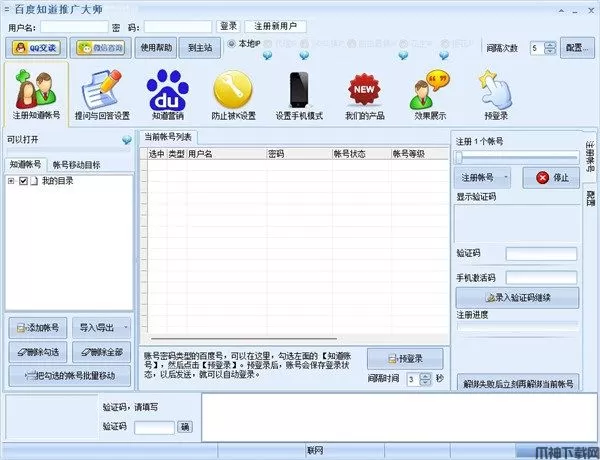Screen dimensions: 600x460
Task: Open 防止被K设置 wrench icon
Action: [233, 94]
